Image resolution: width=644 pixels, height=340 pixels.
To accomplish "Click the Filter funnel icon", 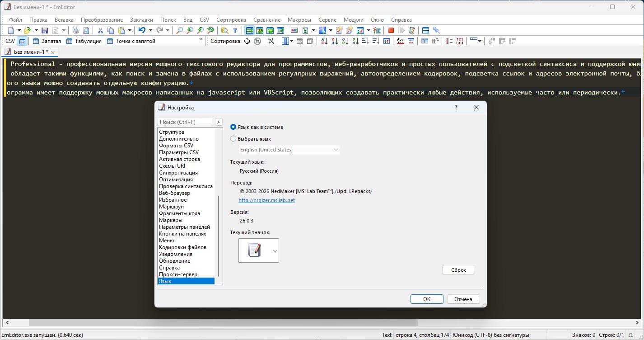I will click(x=235, y=30).
